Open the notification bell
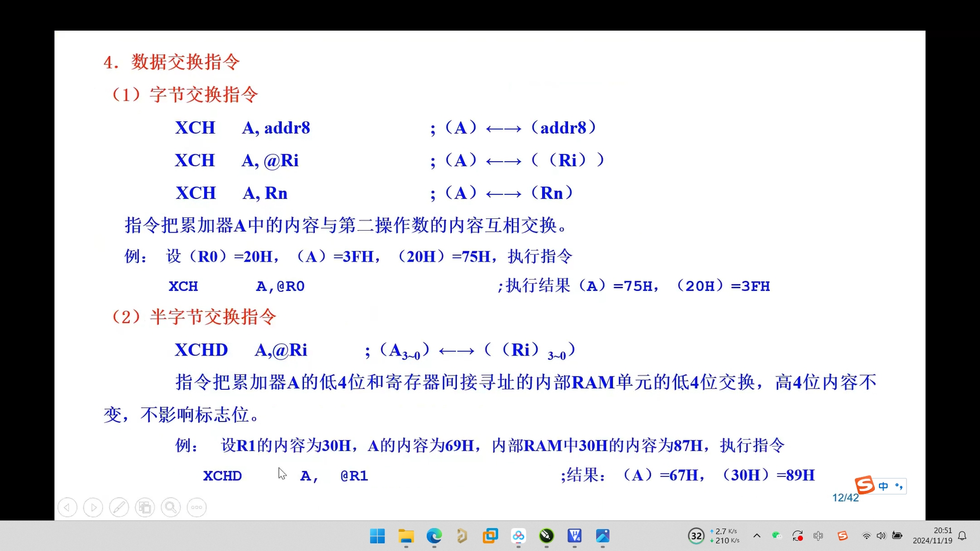Screen dimensions: 980x551 [x=962, y=536]
